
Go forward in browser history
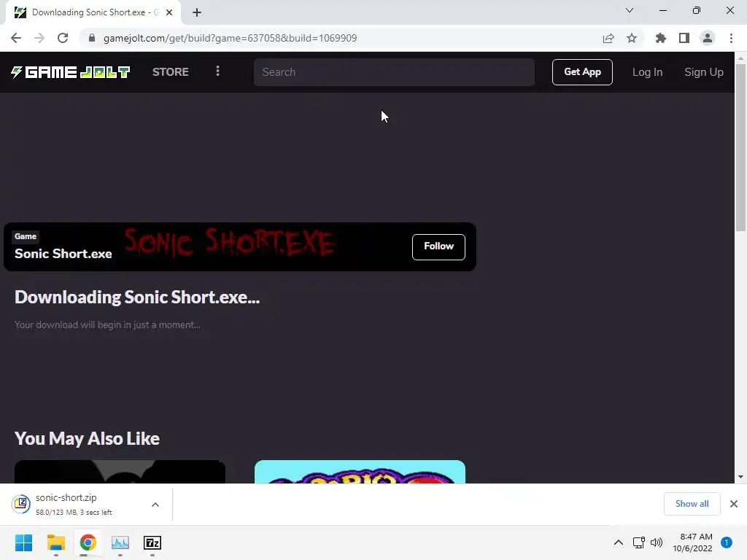39,38
